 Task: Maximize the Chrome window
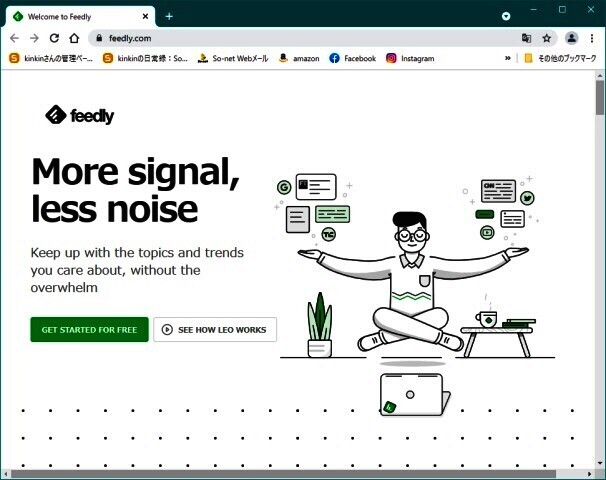562,10
